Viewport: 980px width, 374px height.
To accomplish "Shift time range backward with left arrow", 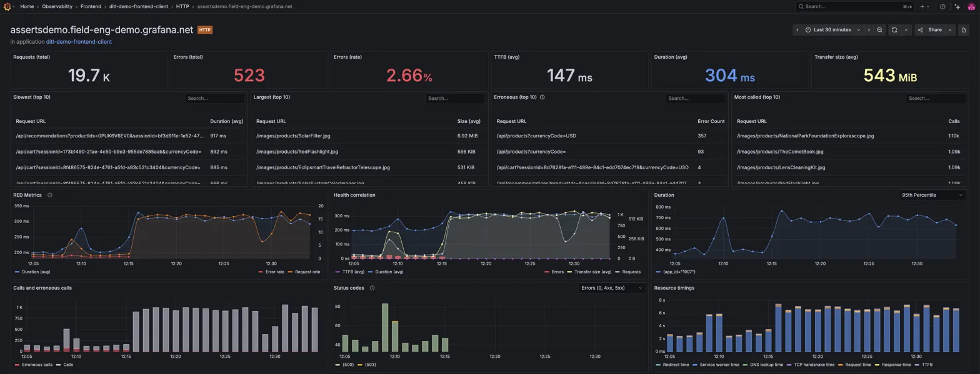I will click(x=797, y=30).
